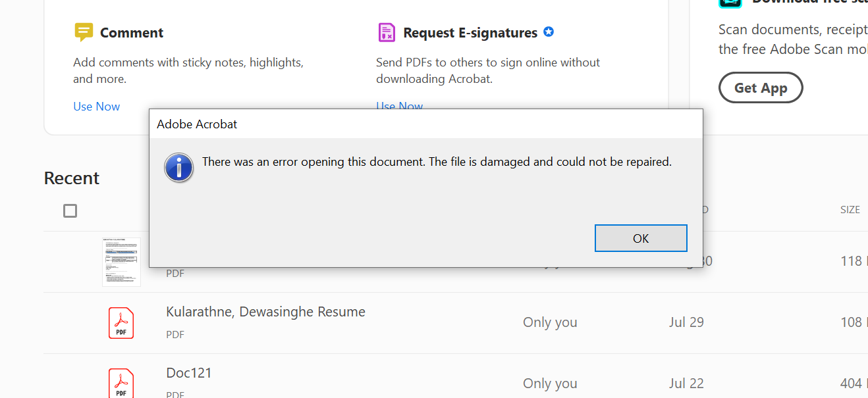
Task: Click the blue star badge beside Request E-signatures
Action: click(x=549, y=32)
